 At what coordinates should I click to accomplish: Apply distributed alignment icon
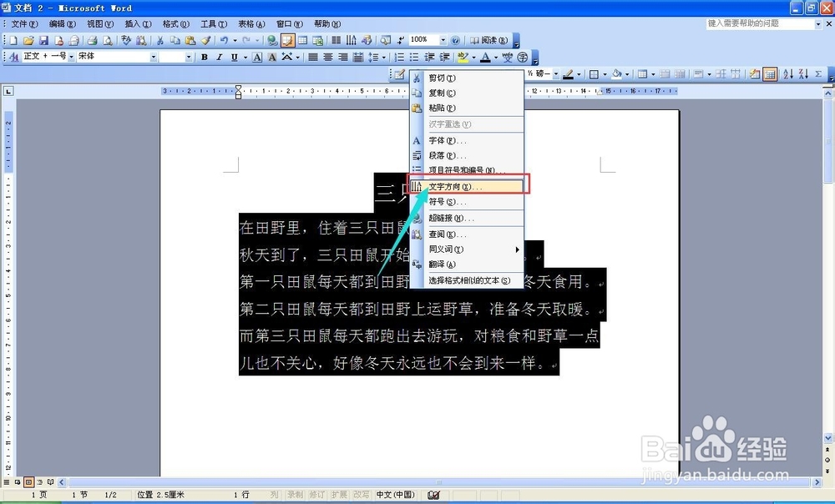coord(358,57)
